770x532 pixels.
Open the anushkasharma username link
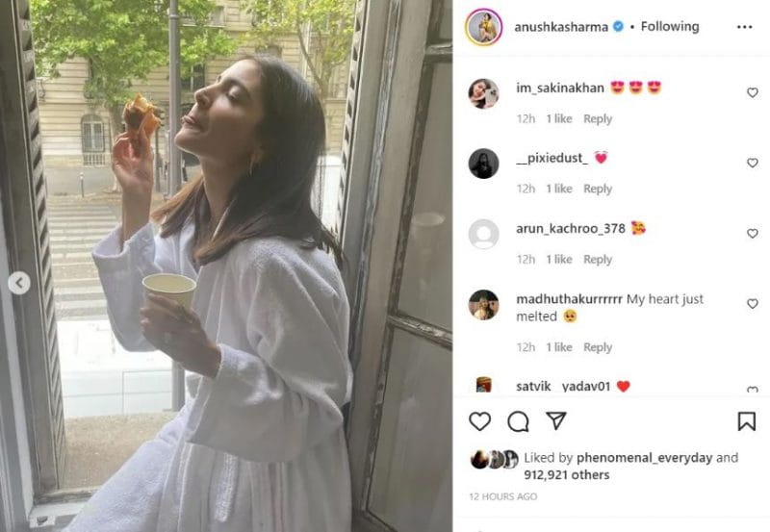pyautogui.click(x=561, y=27)
